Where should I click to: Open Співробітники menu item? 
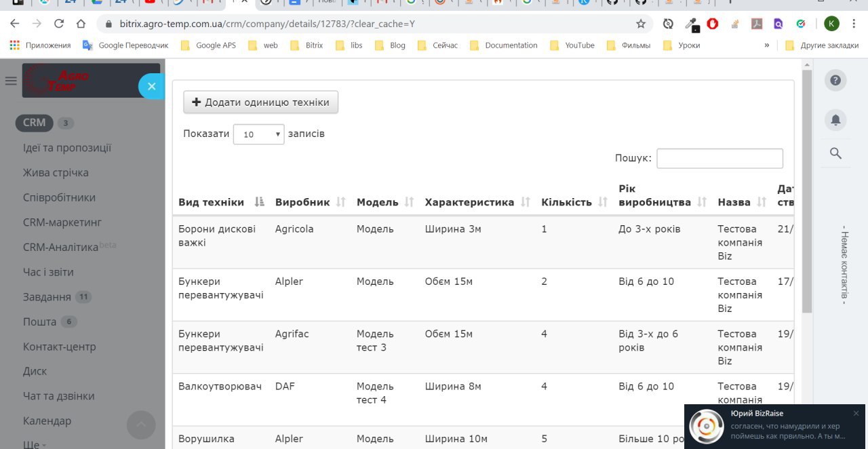pyautogui.click(x=59, y=197)
